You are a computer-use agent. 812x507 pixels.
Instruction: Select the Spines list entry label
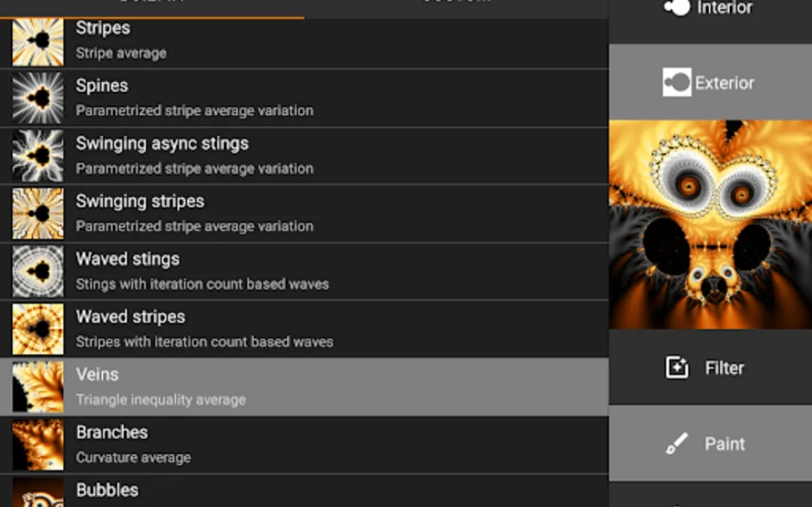[102, 86]
